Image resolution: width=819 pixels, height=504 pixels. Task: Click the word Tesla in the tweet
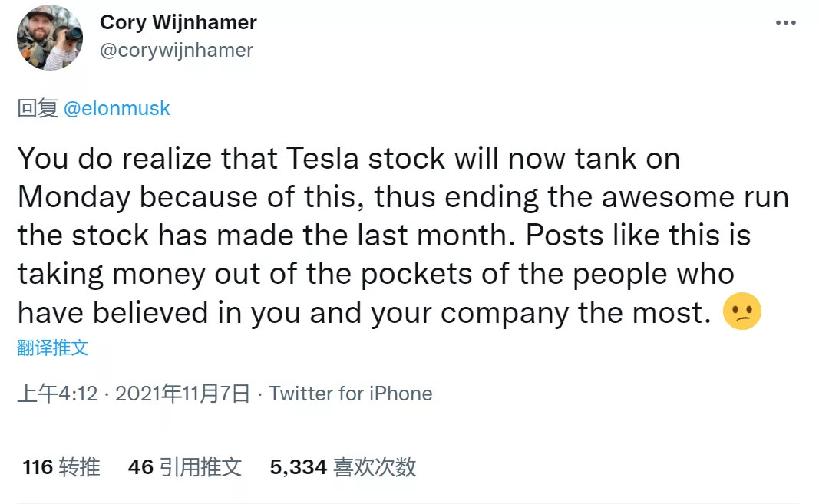[322, 158]
